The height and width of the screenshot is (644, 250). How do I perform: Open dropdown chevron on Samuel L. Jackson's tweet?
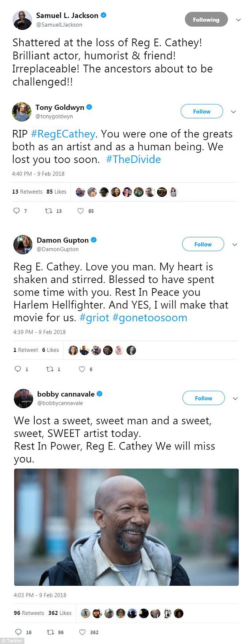click(238, 20)
